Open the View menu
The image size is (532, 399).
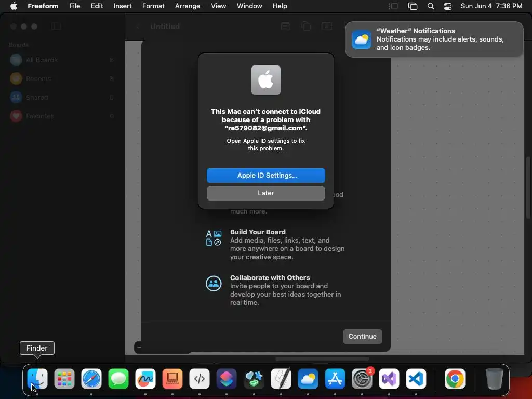219,6
